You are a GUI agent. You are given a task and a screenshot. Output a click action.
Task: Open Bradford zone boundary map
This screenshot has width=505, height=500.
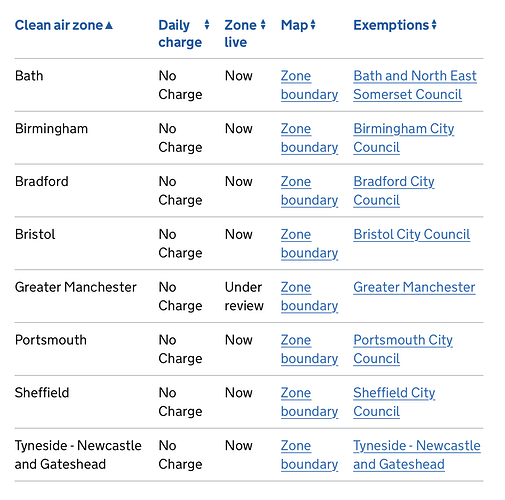pos(309,191)
